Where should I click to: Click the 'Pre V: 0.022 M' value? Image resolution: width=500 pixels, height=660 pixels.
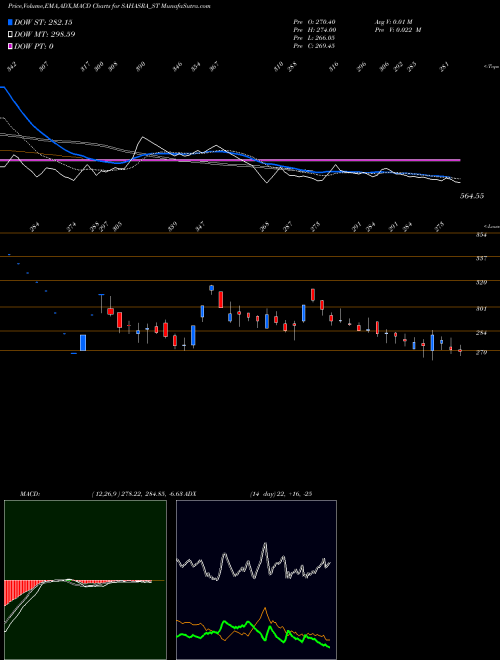click(x=398, y=30)
